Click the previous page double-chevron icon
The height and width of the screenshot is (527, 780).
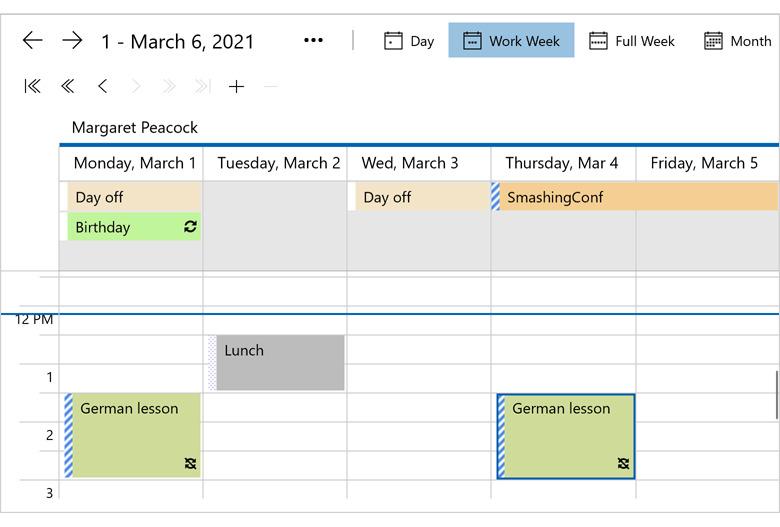click(67, 87)
